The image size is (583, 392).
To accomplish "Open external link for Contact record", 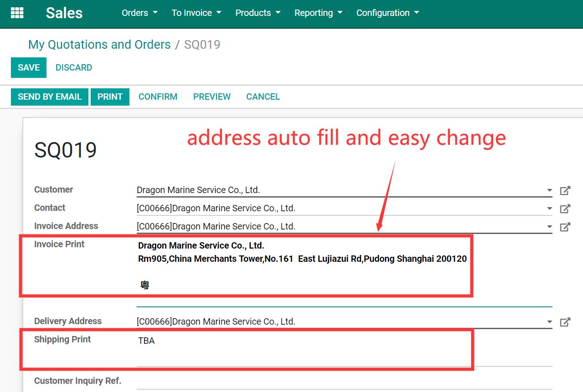I will tap(565, 209).
